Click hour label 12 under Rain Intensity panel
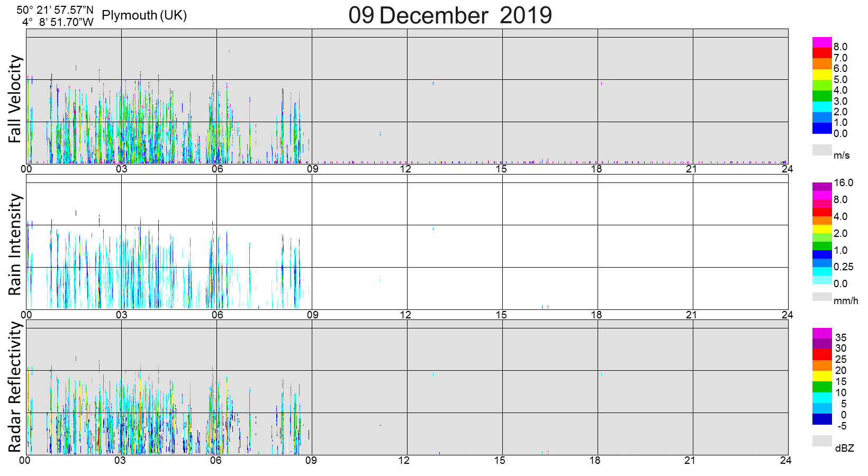Screen dimensions: 868x476 tap(405, 315)
